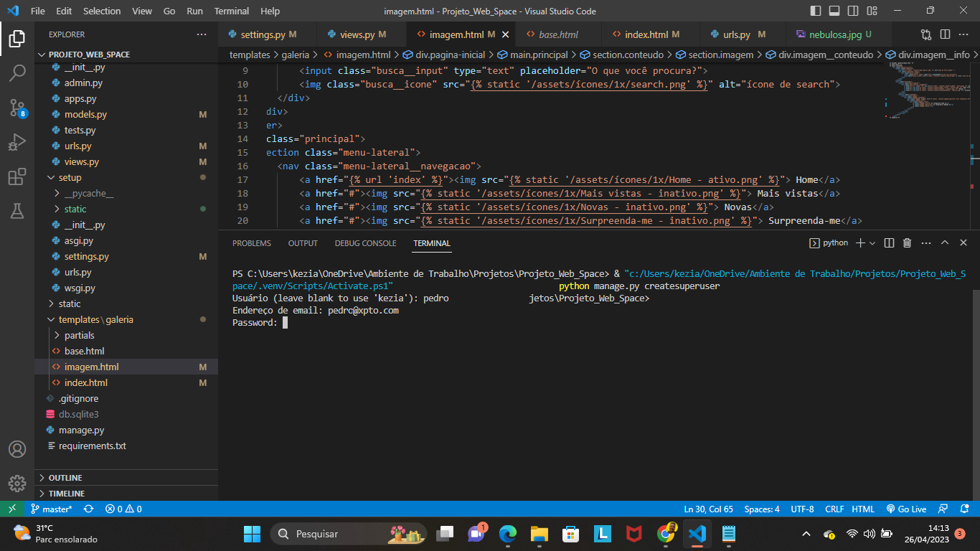Click Explorer views and more actions ellipsis
Image resolution: width=980 pixels, height=551 pixels.
tap(202, 34)
